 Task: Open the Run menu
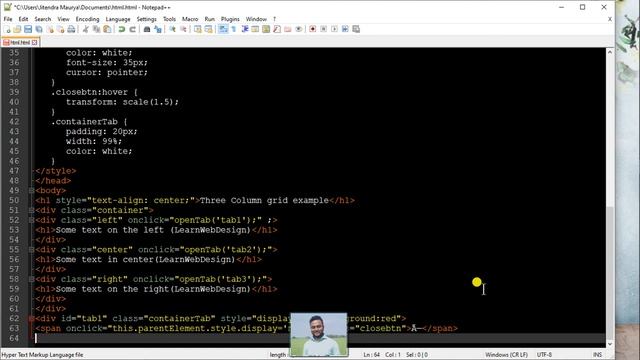pos(209,19)
